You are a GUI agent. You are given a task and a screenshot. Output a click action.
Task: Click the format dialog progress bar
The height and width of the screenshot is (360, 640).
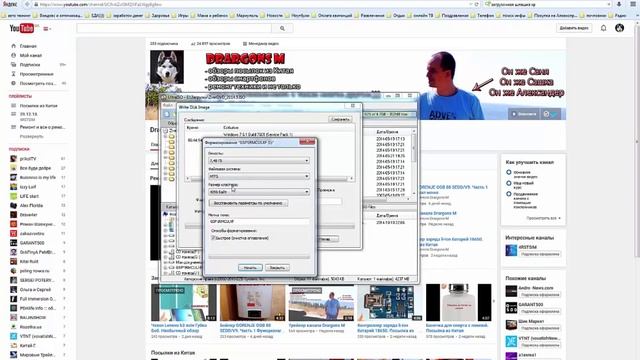[259, 257]
